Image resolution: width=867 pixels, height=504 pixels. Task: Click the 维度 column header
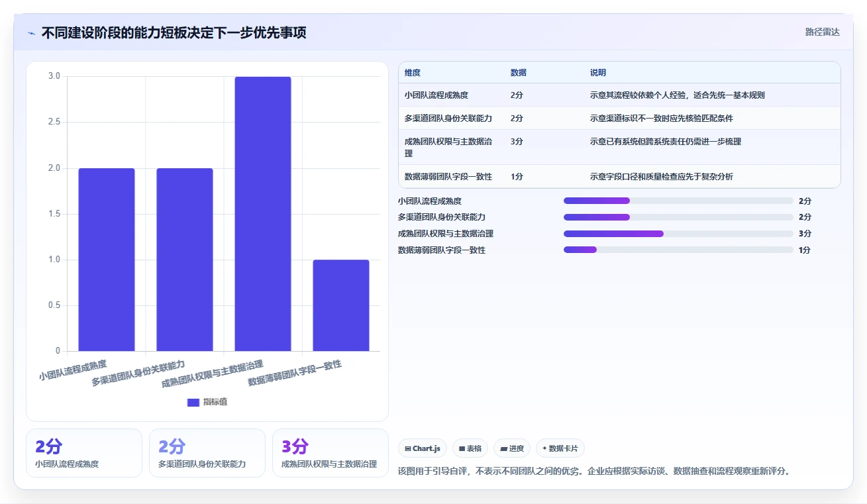(413, 73)
